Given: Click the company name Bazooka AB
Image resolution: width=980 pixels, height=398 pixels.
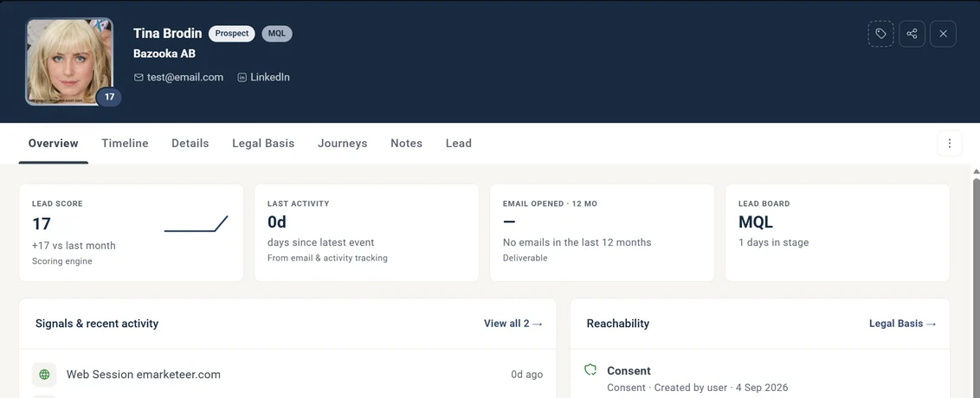Looking at the screenshot, I should 164,54.
